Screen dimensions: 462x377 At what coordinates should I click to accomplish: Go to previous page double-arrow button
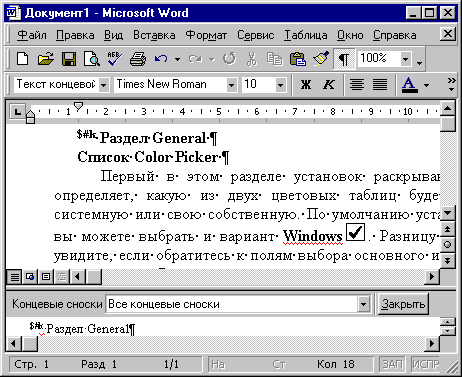[x=448, y=229]
